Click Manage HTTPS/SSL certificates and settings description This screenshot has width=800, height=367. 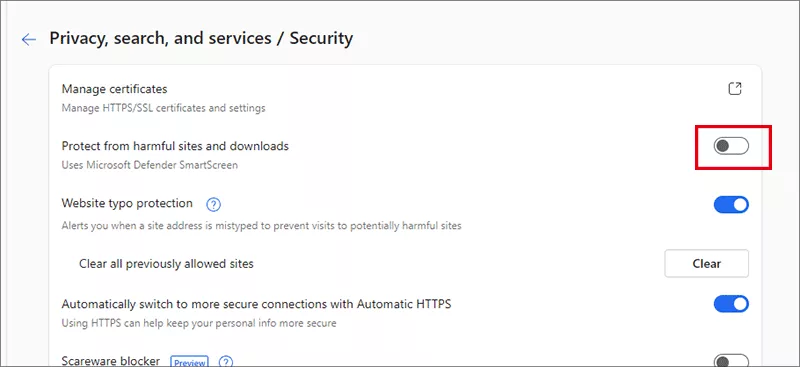point(163,108)
